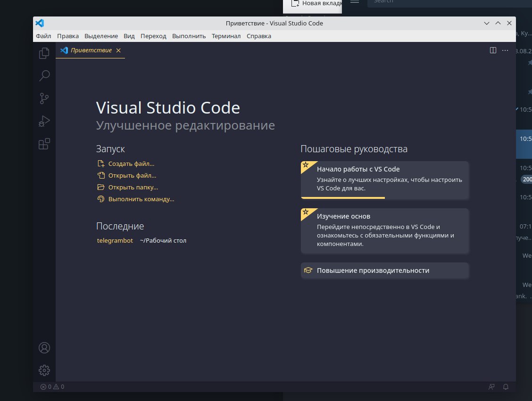532x401 pixels.
Task: Click the Открыть файл... link
Action: click(133, 176)
